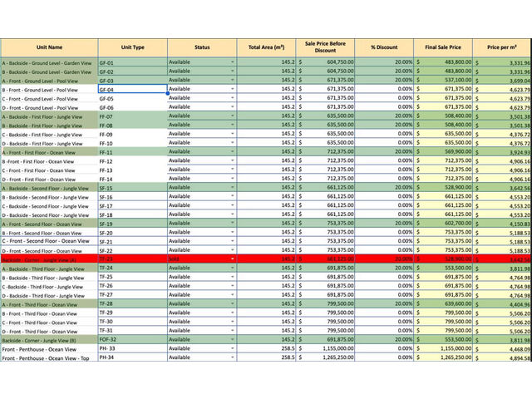The width and height of the screenshot is (532, 399).
Task: Click total area 258.5 in PH-34 row
Action: (266, 357)
